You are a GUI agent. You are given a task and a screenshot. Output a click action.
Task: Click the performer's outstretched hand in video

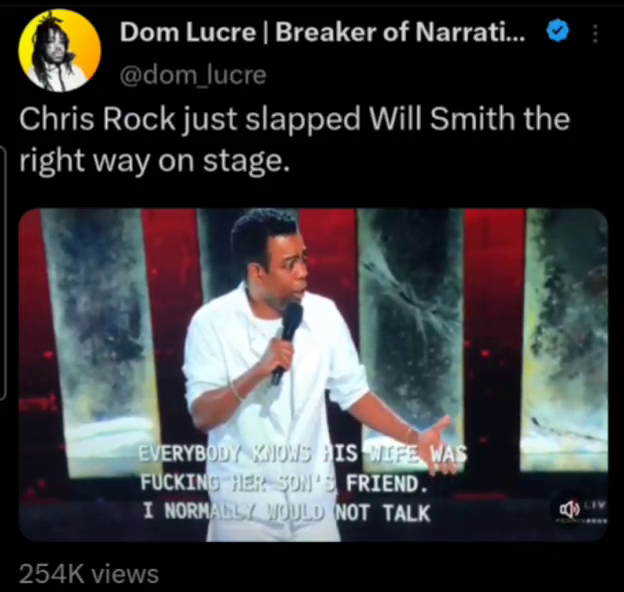pyautogui.click(x=434, y=436)
